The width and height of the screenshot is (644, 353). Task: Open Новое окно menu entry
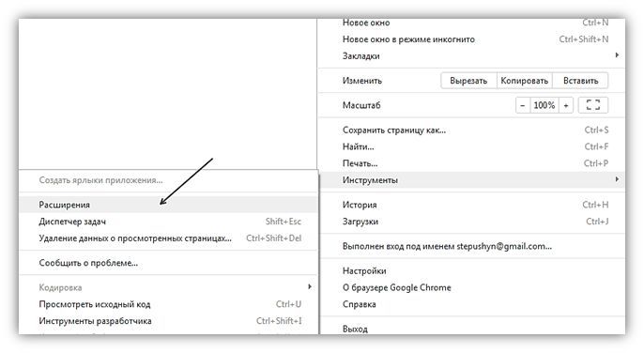471,23
